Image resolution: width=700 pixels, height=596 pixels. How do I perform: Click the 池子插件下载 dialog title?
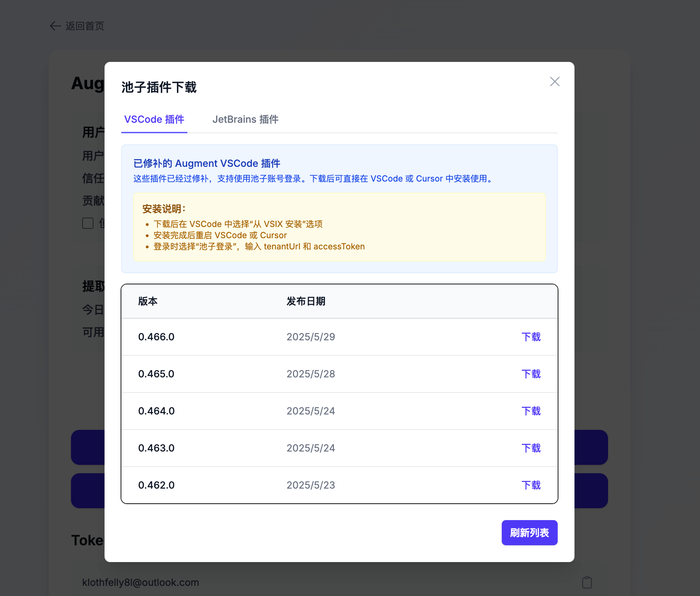pyautogui.click(x=159, y=87)
